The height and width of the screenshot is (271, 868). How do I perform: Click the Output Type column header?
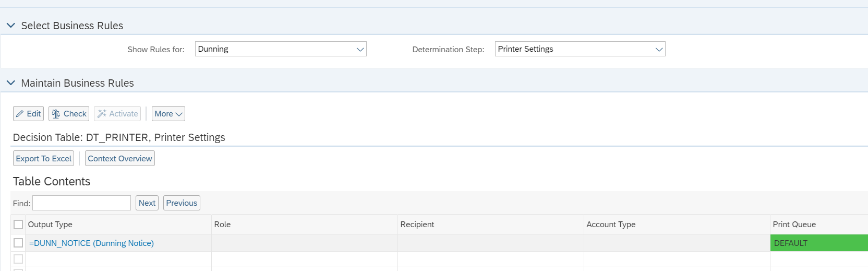(50, 225)
